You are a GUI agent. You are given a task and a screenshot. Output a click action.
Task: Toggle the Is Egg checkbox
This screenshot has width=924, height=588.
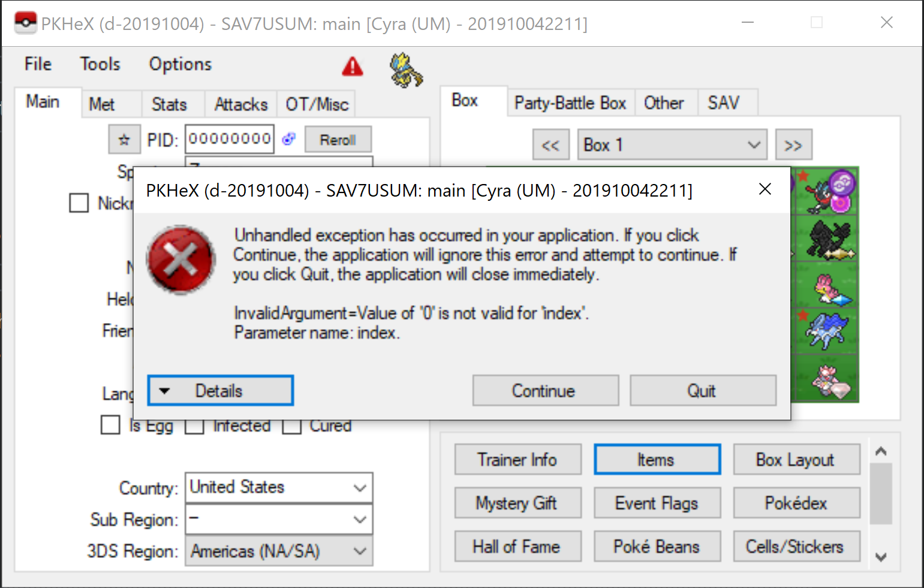(x=110, y=425)
